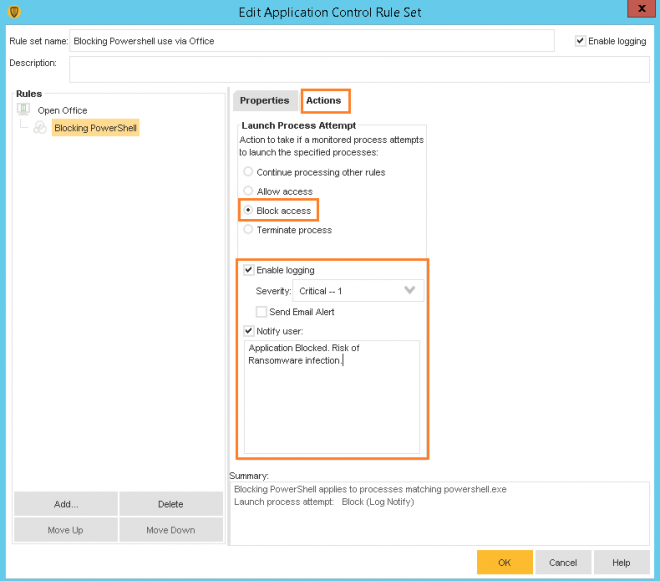Enable the Send Email Alert checkbox
660x581 pixels.
262,312
